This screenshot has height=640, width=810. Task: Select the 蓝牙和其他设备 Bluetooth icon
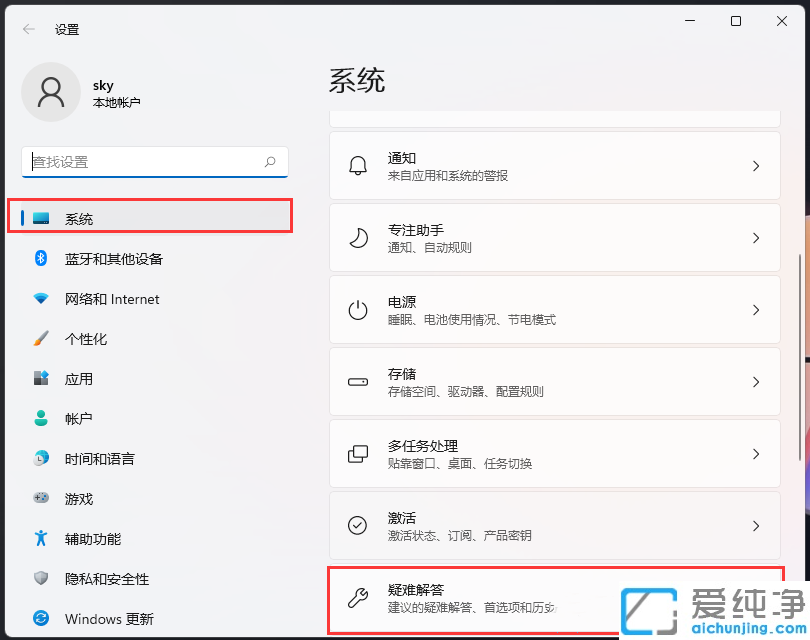[x=40, y=258]
